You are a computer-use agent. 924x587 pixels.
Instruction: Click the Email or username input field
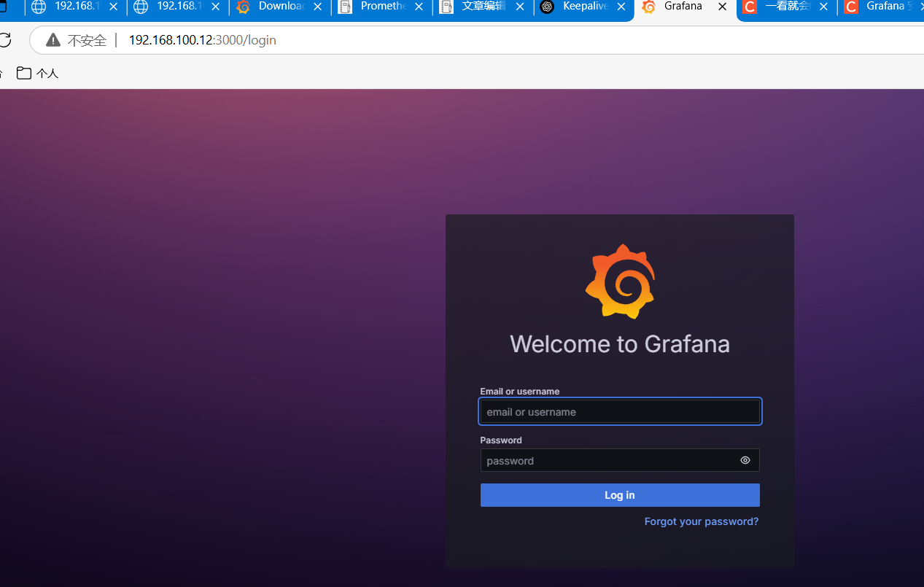point(620,411)
